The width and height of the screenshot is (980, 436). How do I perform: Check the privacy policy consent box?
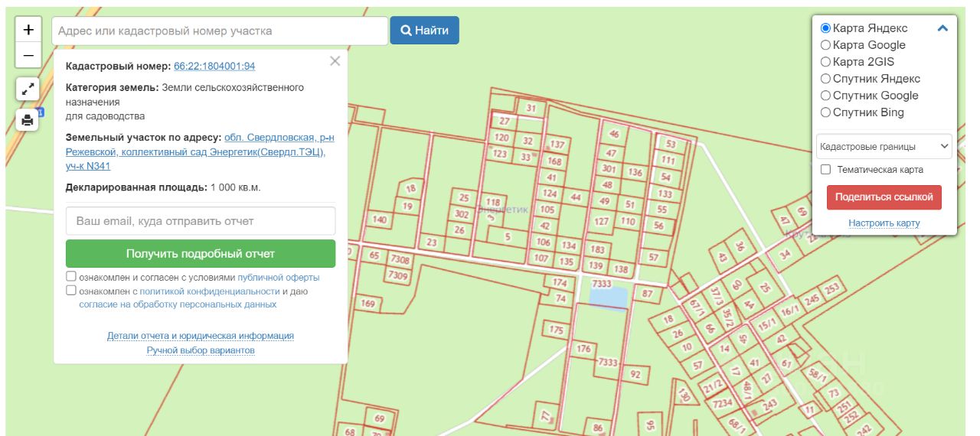[x=71, y=291]
